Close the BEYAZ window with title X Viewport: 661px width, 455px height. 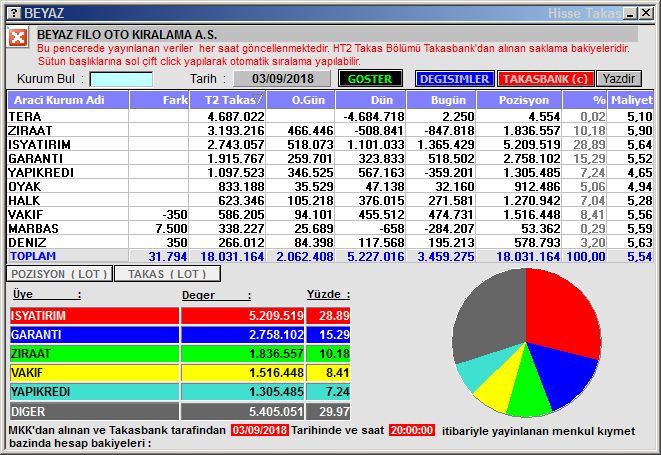[x=646, y=13]
